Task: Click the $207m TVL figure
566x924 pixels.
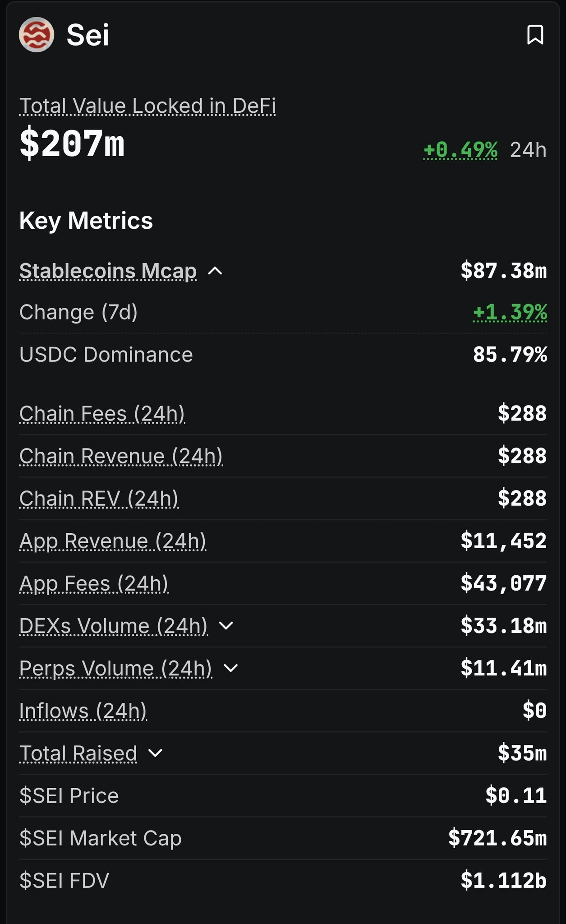Action: [x=72, y=143]
